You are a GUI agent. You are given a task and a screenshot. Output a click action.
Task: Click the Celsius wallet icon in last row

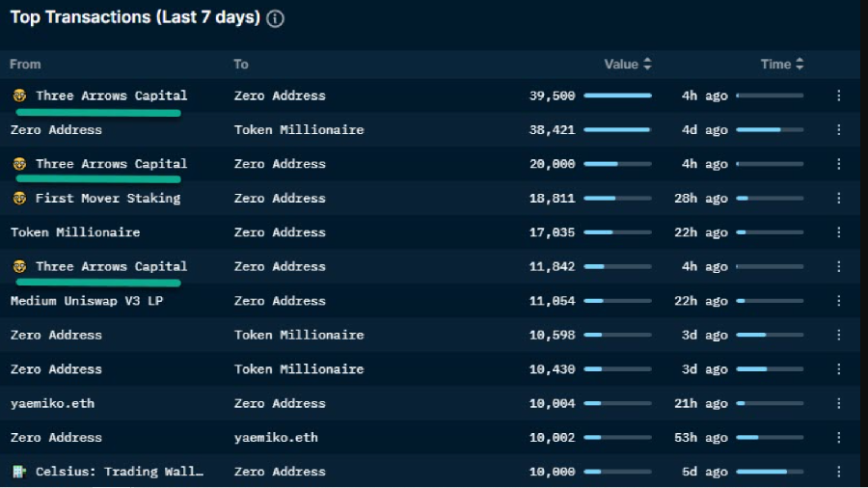19,472
